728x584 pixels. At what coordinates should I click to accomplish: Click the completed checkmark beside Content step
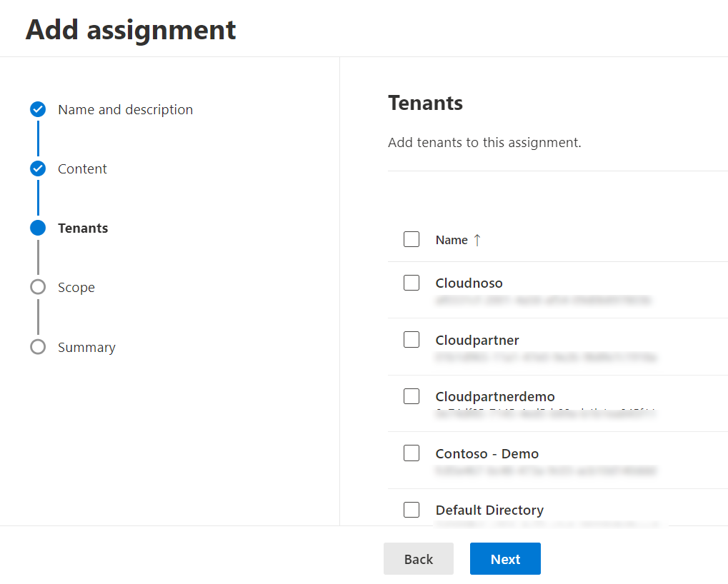(x=37, y=168)
